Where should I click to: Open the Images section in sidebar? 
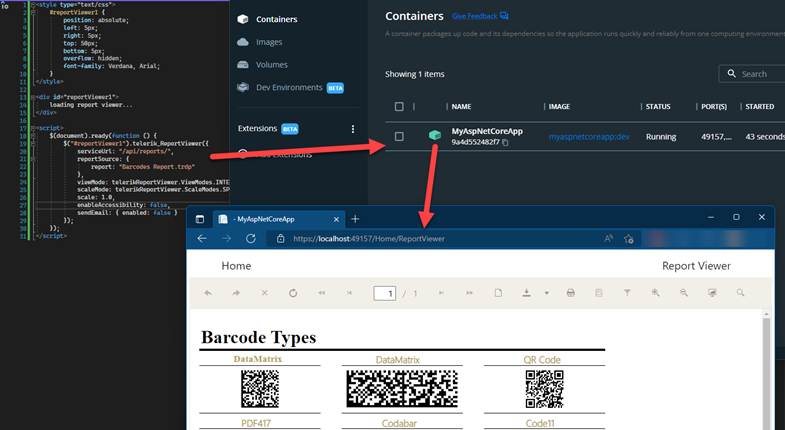[x=269, y=42]
